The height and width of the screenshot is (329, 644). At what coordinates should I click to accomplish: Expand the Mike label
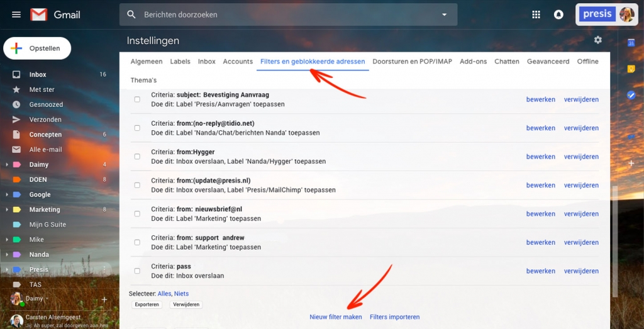(x=6, y=240)
